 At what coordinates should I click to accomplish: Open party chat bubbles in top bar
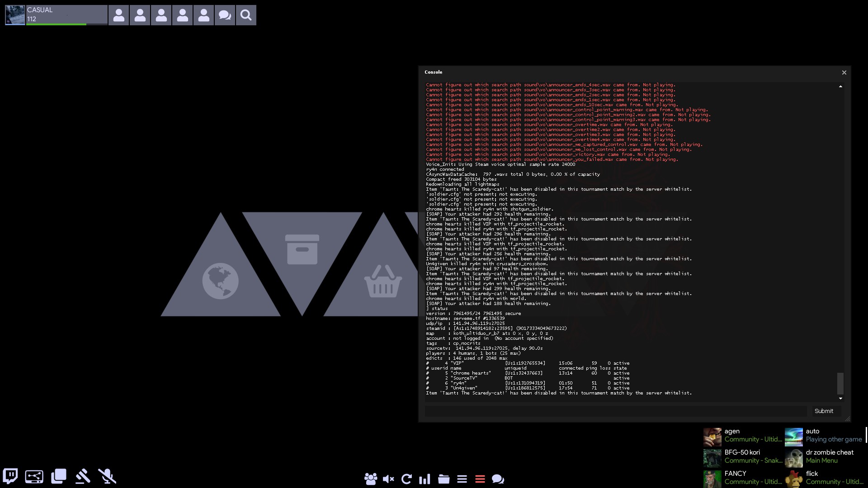225,15
